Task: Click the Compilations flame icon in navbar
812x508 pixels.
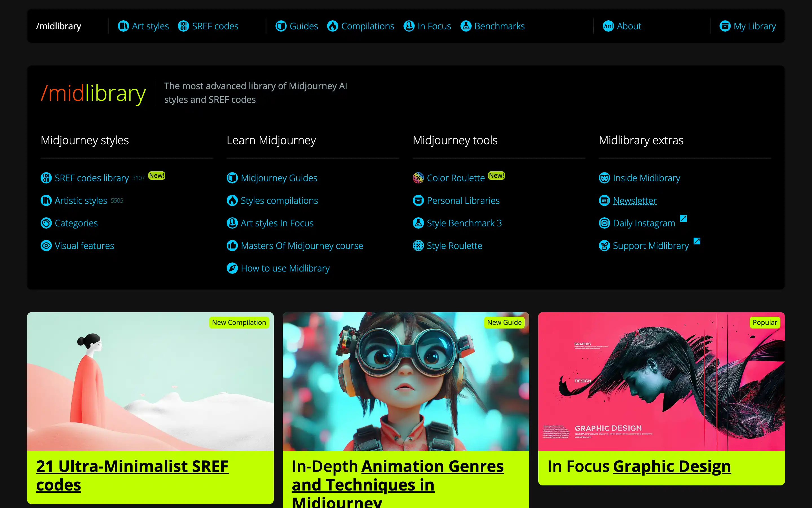Action: click(x=332, y=26)
